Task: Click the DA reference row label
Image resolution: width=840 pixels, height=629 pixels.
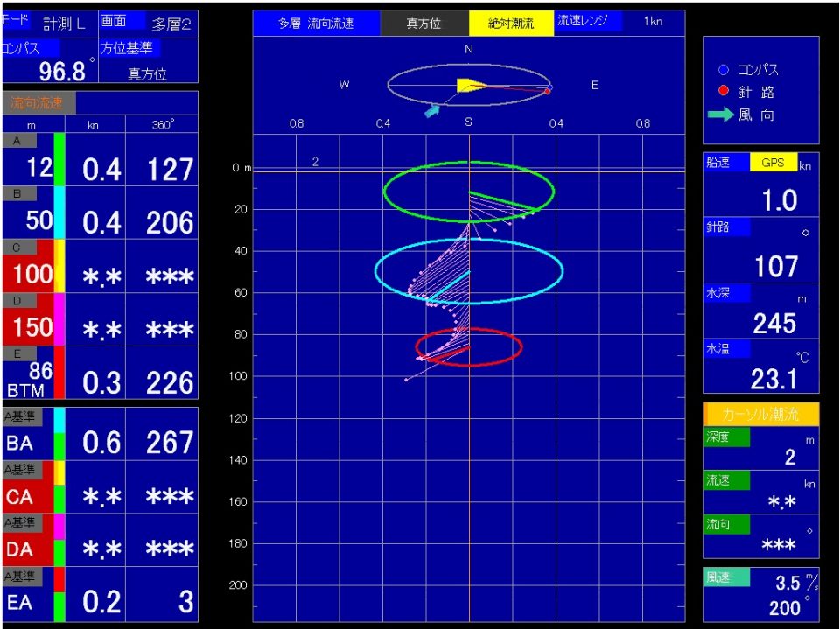Action: (x=19, y=549)
